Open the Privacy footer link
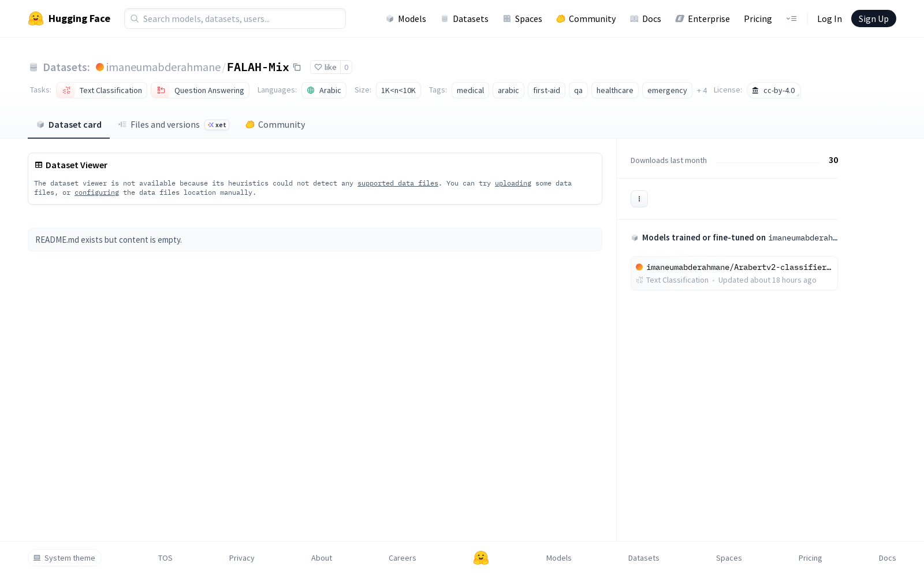 tap(242, 558)
